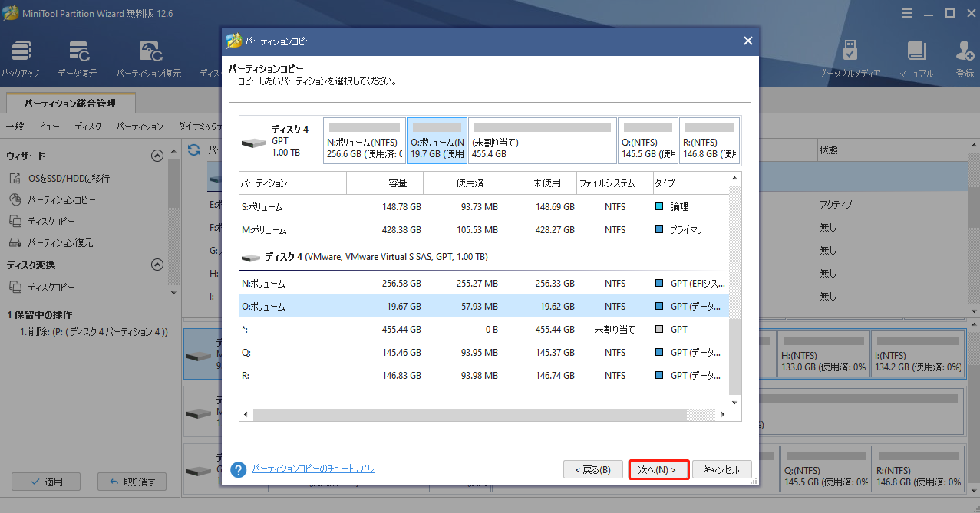The height and width of the screenshot is (513, 980).
Task: Click the help question mark in the dialog
Action: 238,469
